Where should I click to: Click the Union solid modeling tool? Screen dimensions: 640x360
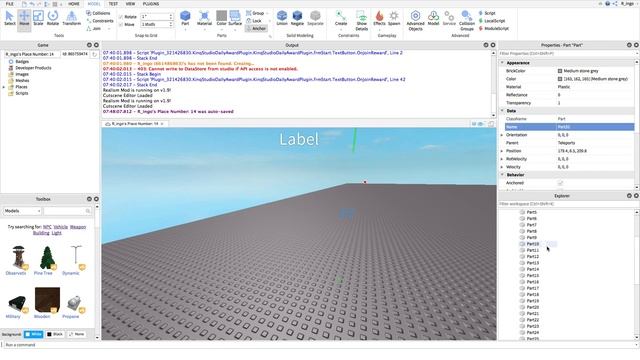pyautogui.click(x=282, y=19)
